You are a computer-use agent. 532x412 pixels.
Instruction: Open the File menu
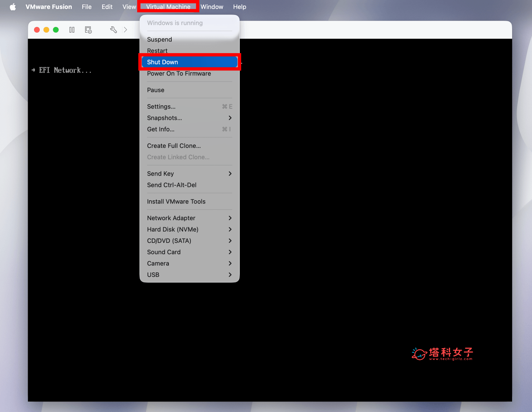coord(87,7)
